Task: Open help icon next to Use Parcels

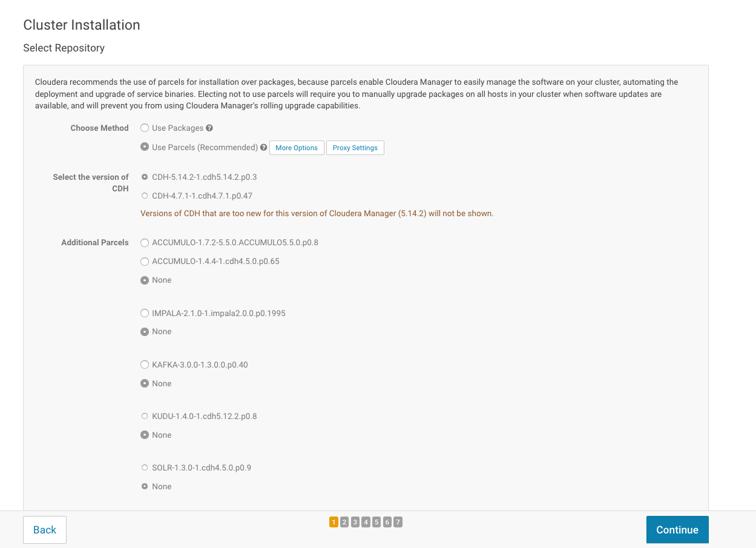Action: 264,147
